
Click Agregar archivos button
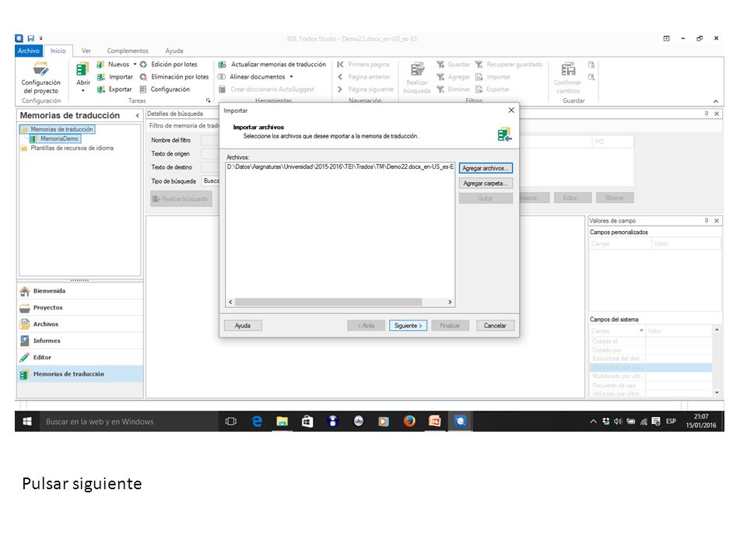[486, 168]
